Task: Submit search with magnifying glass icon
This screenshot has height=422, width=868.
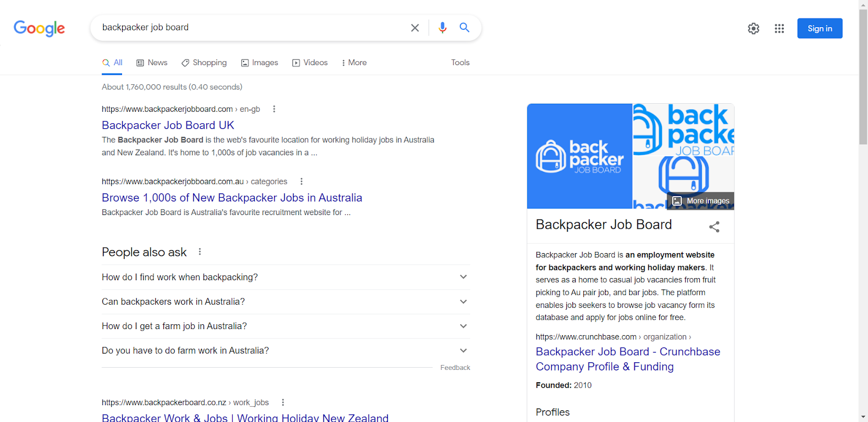Action: 464,28
